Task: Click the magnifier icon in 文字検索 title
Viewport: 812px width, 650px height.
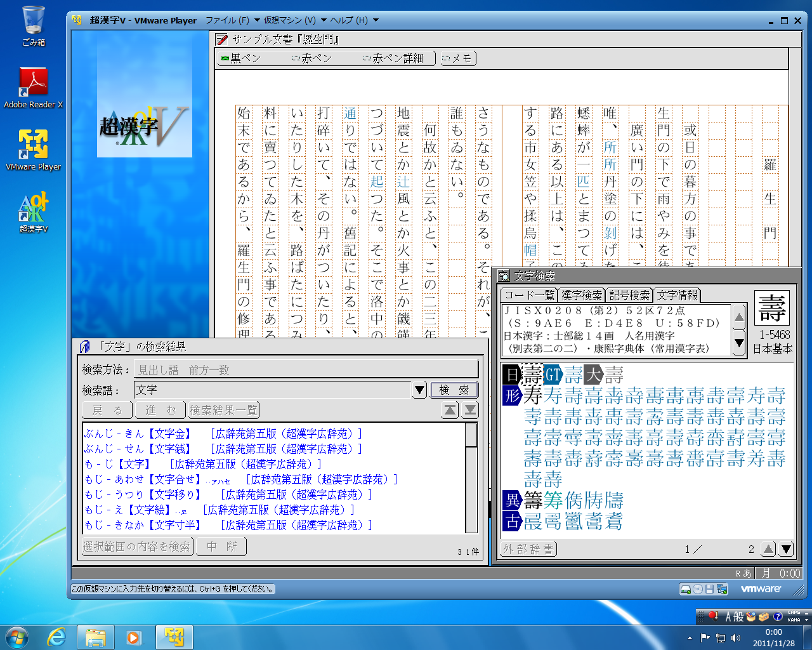Action: (504, 275)
